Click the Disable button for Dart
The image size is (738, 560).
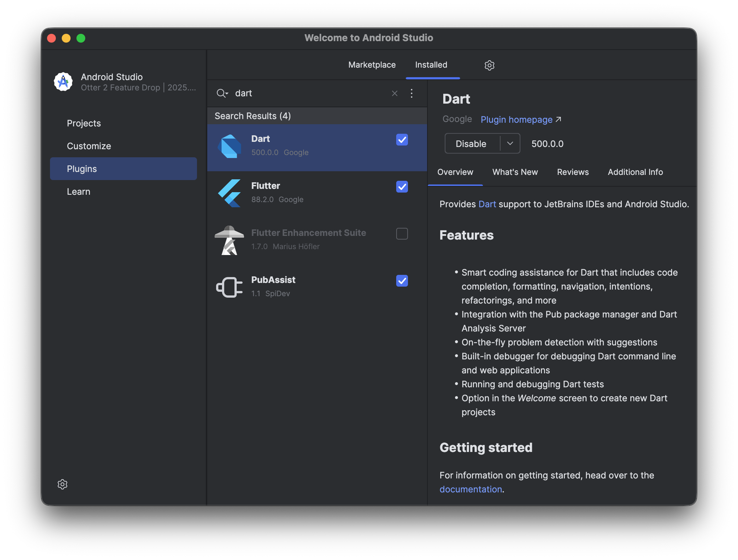pos(471,144)
